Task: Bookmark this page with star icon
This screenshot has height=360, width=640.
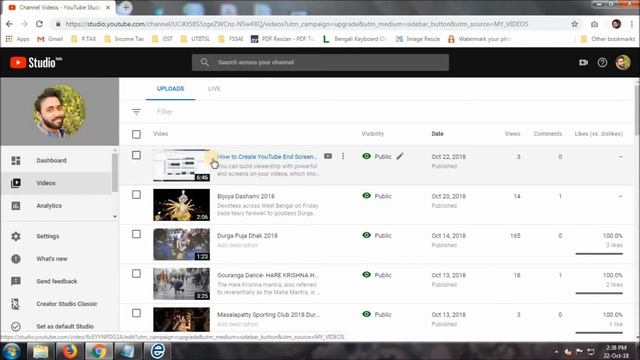Action: (x=575, y=24)
